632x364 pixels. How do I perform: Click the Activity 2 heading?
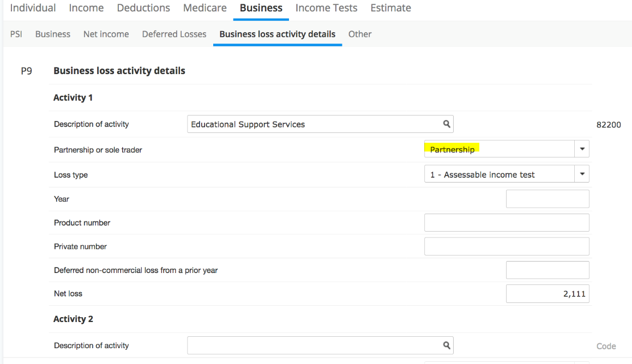74,319
